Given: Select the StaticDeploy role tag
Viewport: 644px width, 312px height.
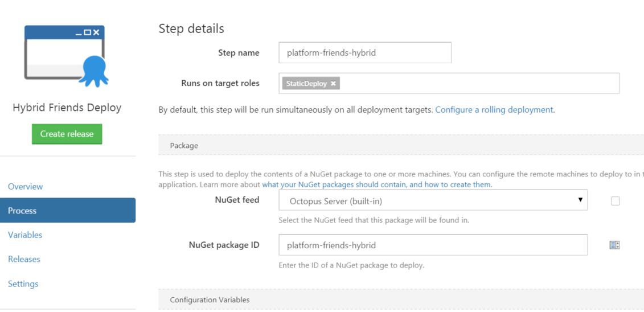Looking at the screenshot, I should [306, 84].
